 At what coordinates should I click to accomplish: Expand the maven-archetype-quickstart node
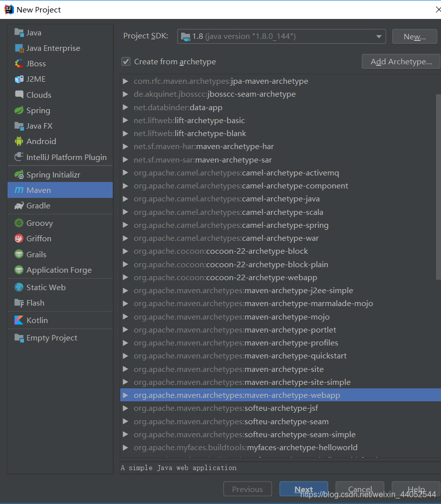click(x=125, y=356)
